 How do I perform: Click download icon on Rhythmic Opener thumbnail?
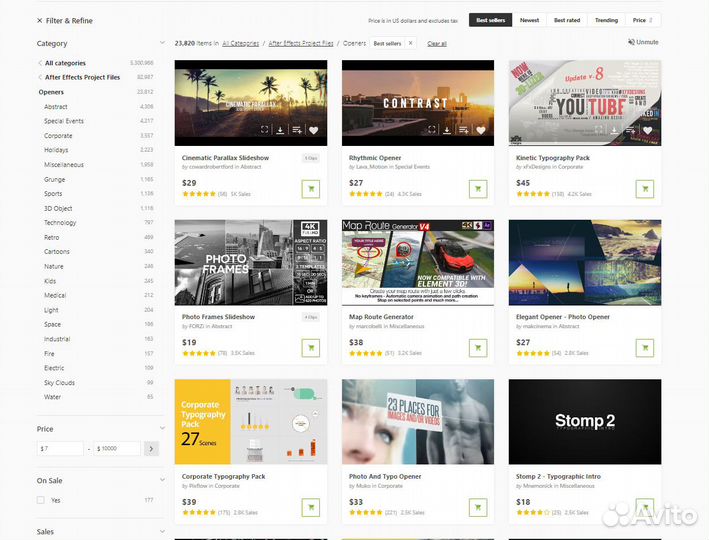pos(447,130)
